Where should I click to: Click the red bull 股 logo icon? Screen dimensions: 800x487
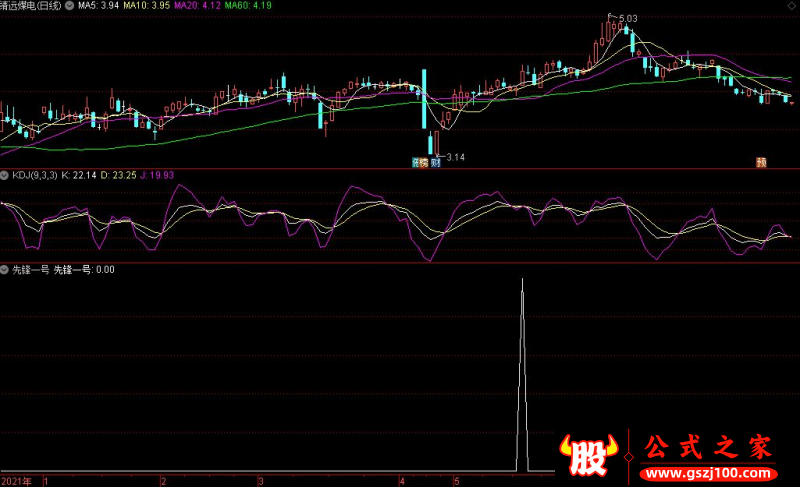click(588, 455)
